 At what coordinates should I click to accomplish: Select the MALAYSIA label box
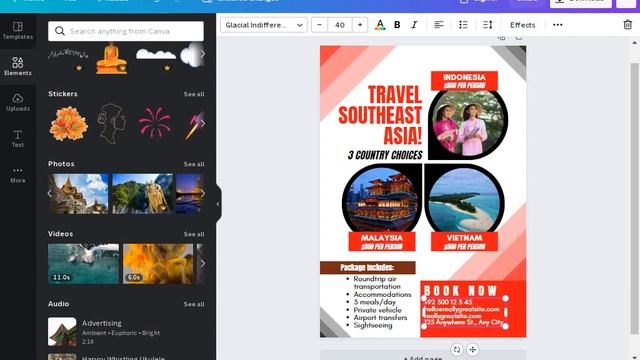click(382, 242)
